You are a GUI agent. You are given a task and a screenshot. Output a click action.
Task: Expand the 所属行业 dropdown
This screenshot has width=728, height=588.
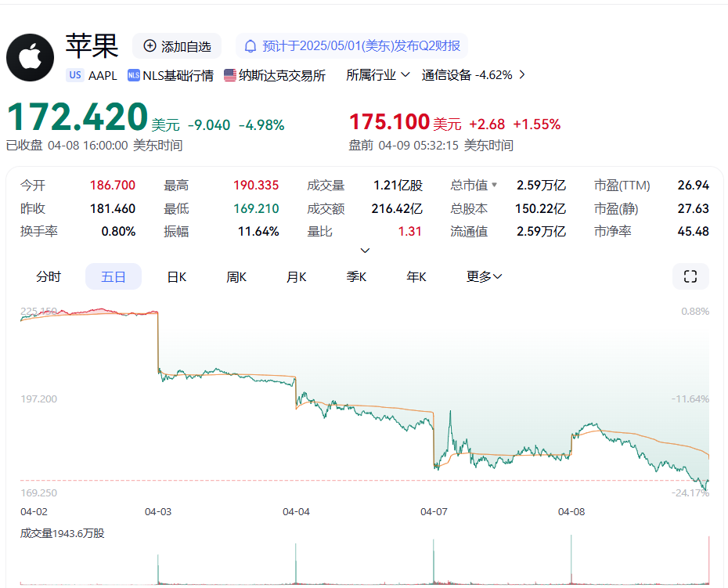click(378, 75)
